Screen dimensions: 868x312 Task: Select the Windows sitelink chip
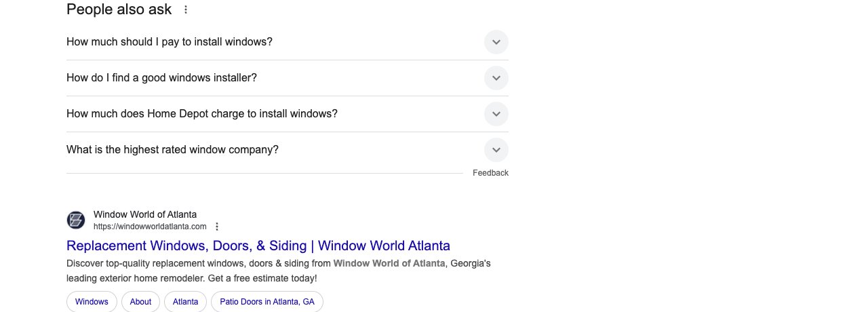(92, 302)
